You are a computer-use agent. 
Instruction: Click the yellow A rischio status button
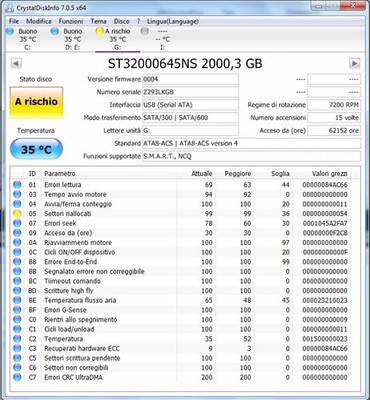pos(36,103)
